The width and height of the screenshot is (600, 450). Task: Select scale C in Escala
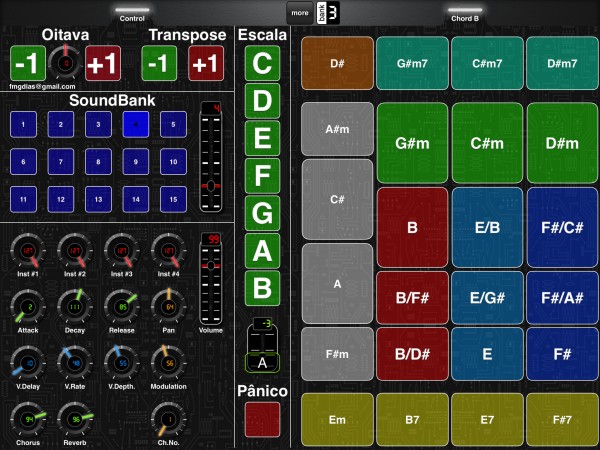[262, 63]
